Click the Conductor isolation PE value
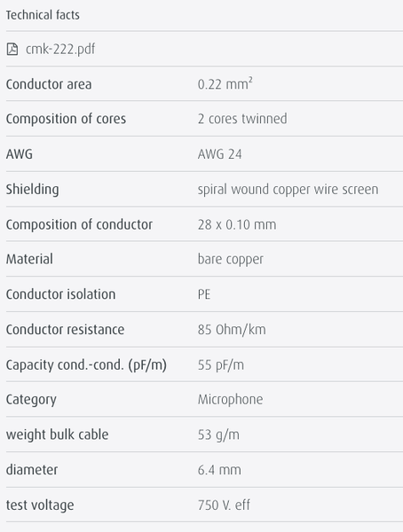Screen dimensions: 403x532 [204, 294]
